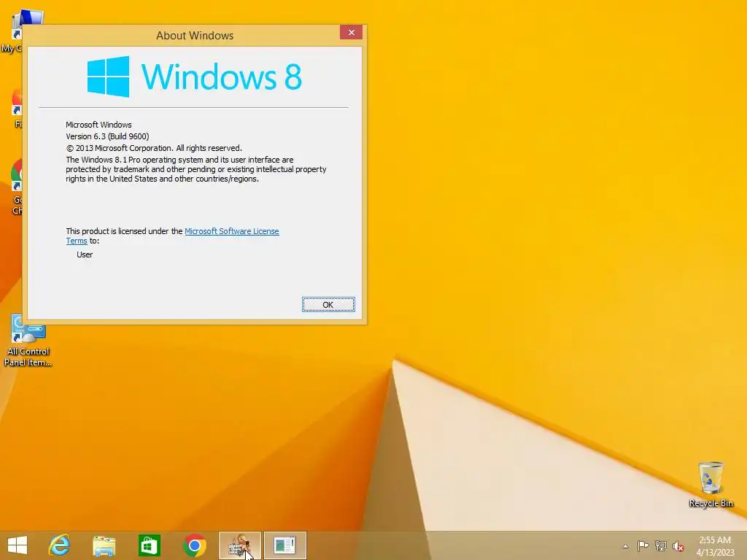The height and width of the screenshot is (560, 747).
Task: Select the Firefox desktop shortcut
Action: [18, 109]
